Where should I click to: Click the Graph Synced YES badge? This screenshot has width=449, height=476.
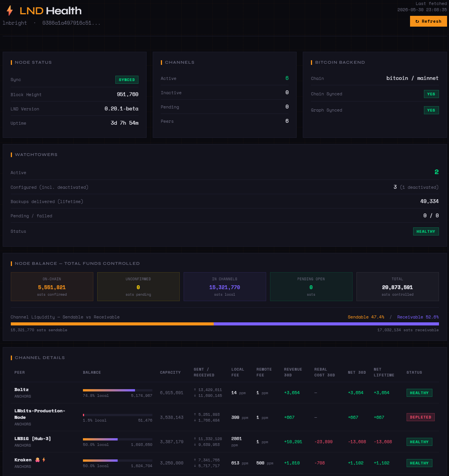point(431,110)
